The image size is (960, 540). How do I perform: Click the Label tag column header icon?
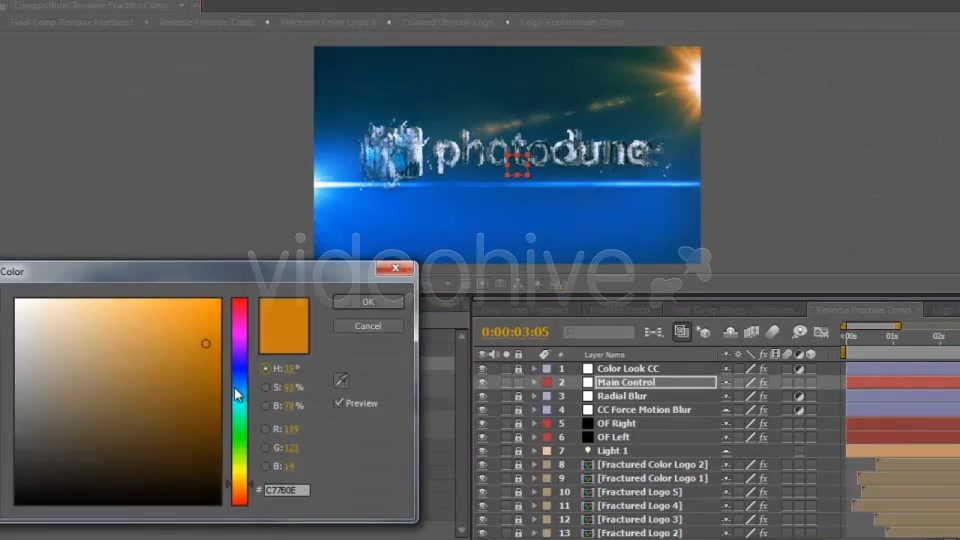pyautogui.click(x=544, y=354)
